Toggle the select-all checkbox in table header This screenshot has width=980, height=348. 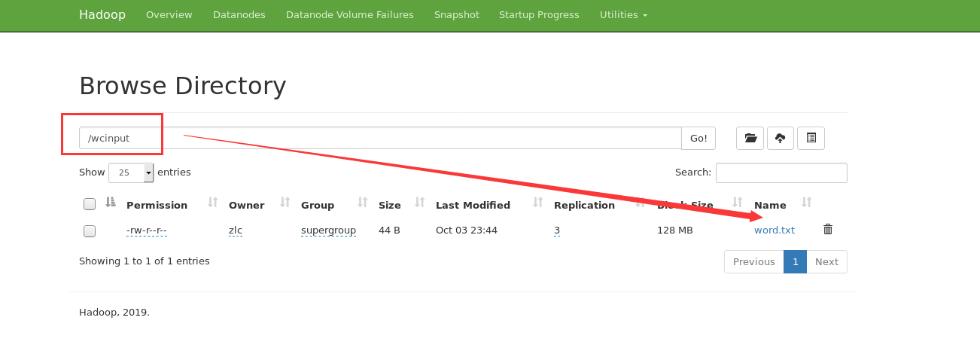(x=90, y=204)
